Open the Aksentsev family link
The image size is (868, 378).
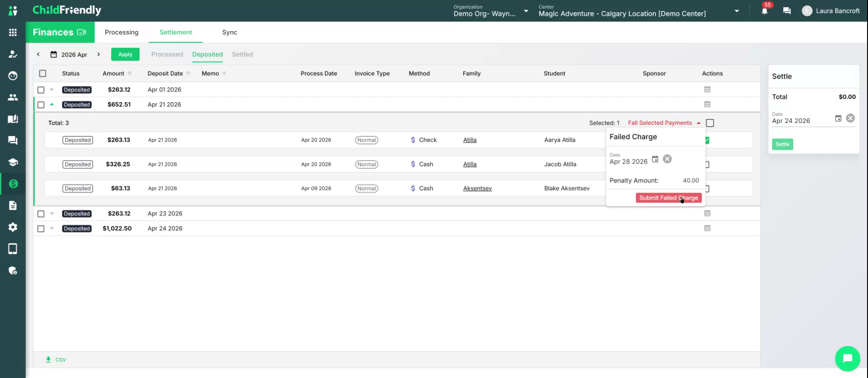477,189
